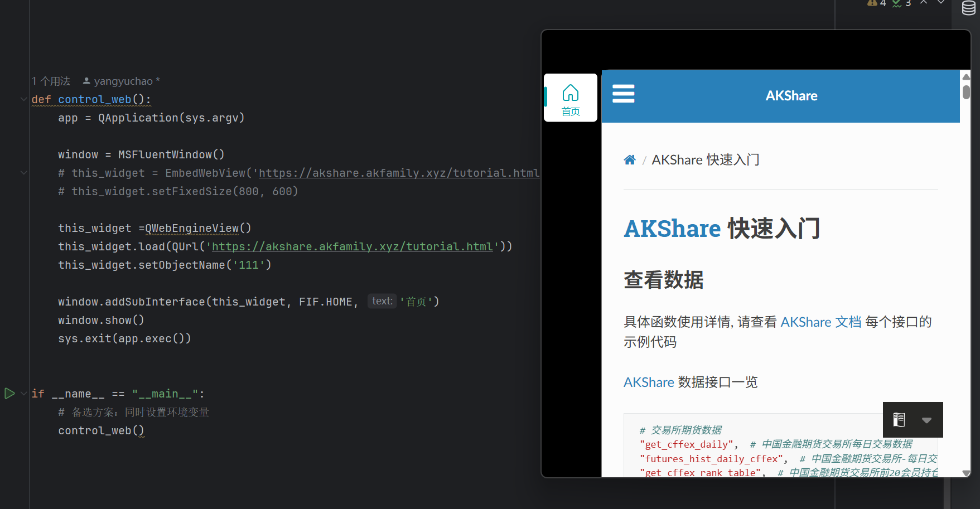Image resolution: width=980 pixels, height=509 pixels.
Task: Expand the floating version widget caret
Action: coord(926,420)
